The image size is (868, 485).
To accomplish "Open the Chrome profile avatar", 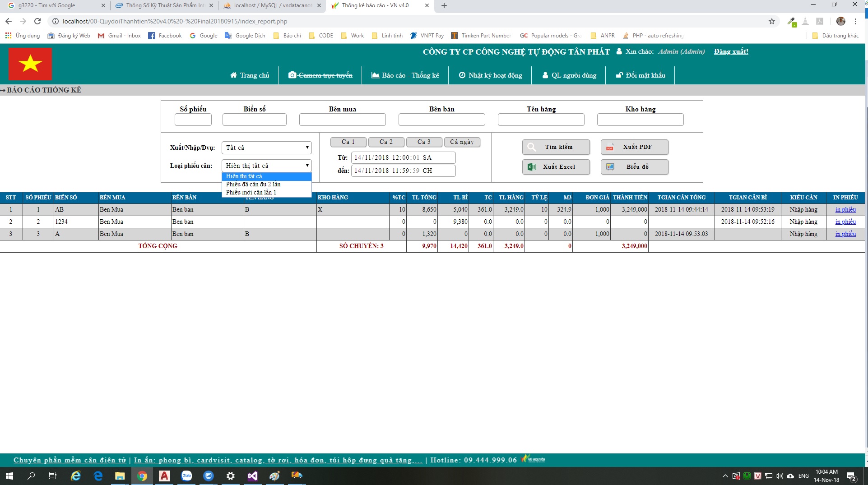I will coord(841,21).
